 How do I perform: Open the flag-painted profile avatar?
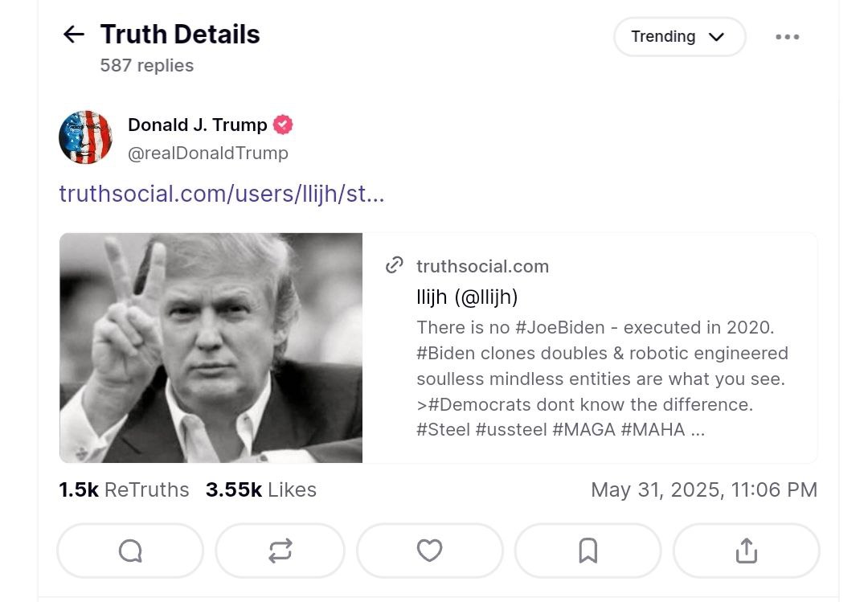[85, 137]
